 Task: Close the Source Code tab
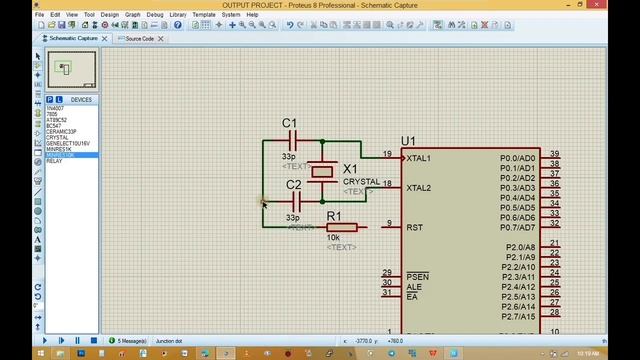(161, 39)
